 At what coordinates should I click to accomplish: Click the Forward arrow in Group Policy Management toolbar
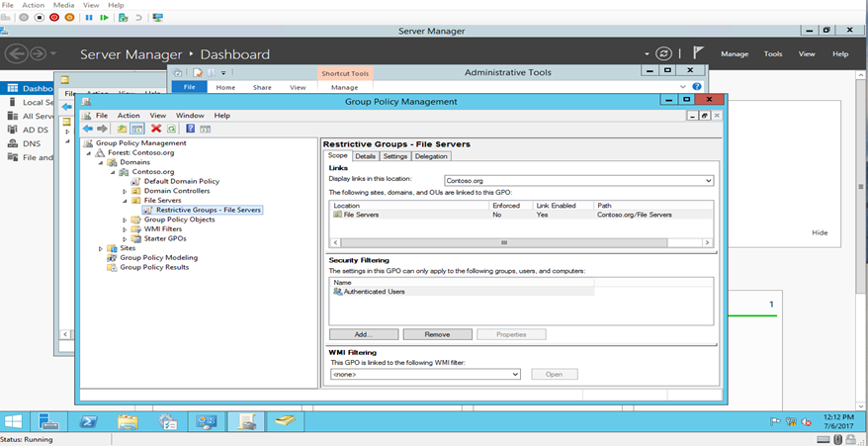coord(102,129)
